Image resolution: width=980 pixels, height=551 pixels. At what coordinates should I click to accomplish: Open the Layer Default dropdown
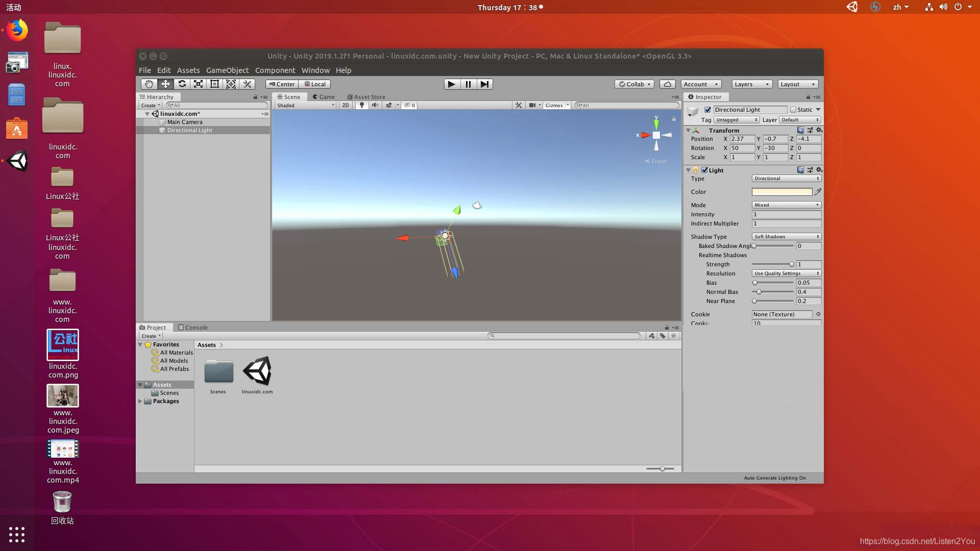[800, 120]
